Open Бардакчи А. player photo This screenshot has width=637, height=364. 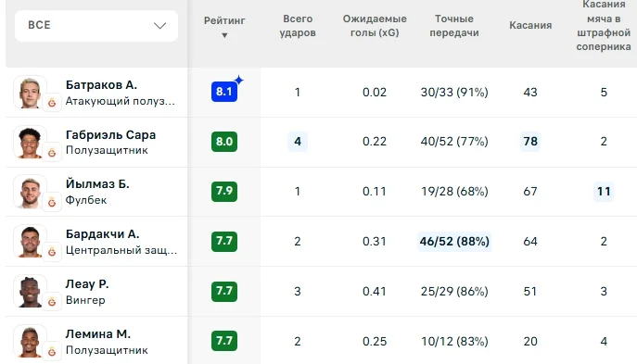(x=30, y=242)
